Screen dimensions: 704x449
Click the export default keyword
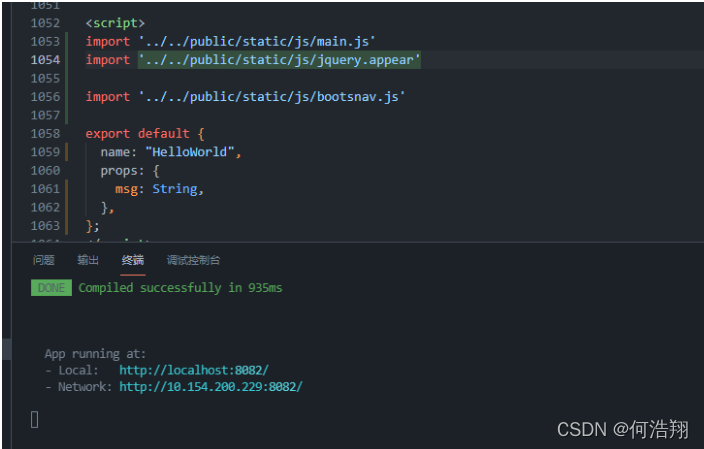(137, 133)
